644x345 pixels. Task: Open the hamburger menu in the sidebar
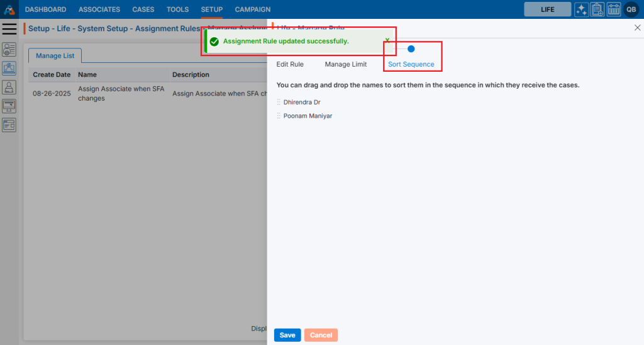(9, 29)
